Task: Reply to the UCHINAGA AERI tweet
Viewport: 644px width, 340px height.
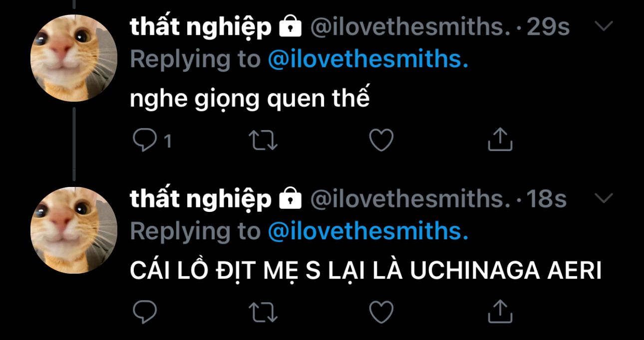Action: coord(145,313)
